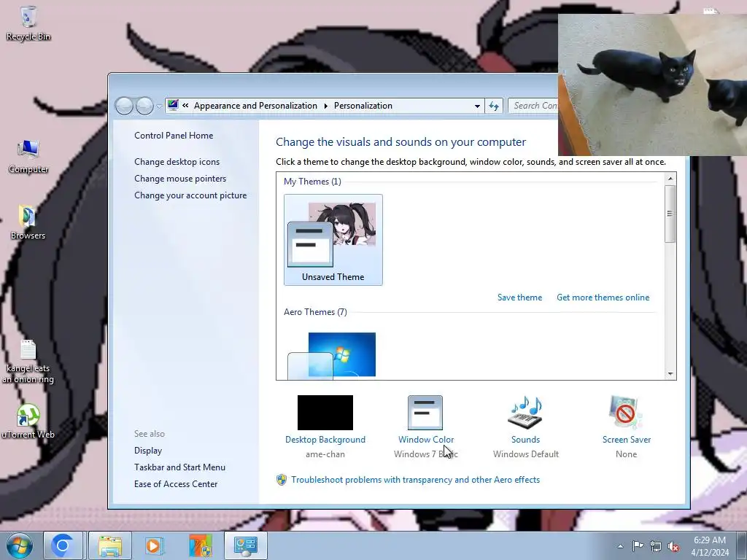Open Ease of Access Center link
This screenshot has width=747, height=560.
coord(176,484)
